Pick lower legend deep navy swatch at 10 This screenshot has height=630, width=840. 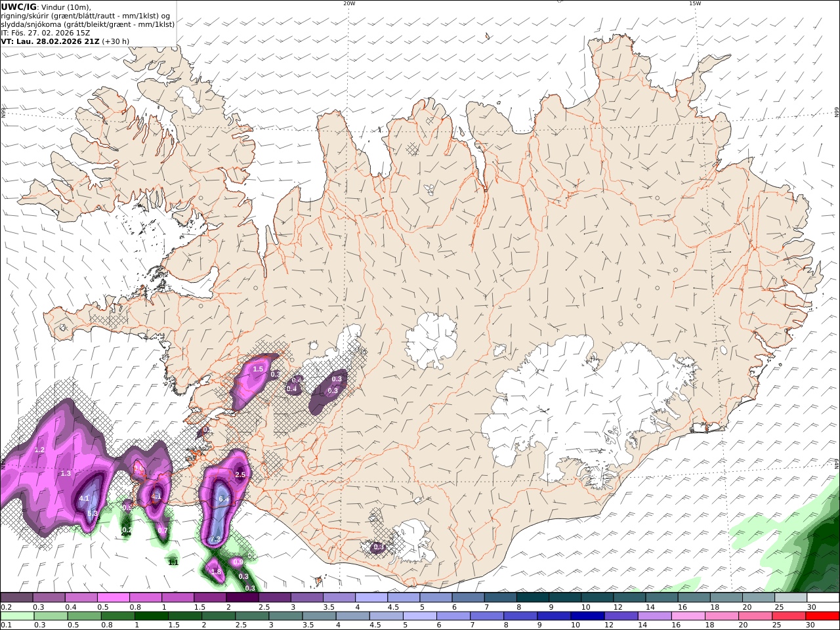(588, 616)
